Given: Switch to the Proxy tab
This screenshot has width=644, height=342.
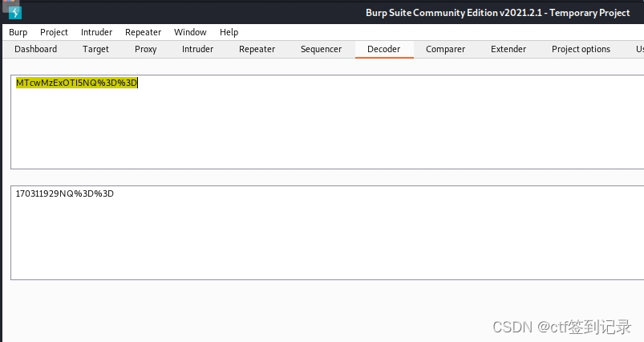Looking at the screenshot, I should (145, 49).
